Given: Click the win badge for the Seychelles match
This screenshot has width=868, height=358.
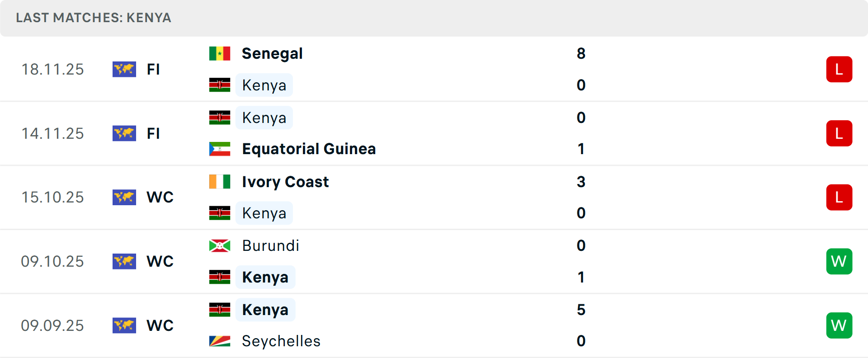Looking at the screenshot, I should coord(839,325).
